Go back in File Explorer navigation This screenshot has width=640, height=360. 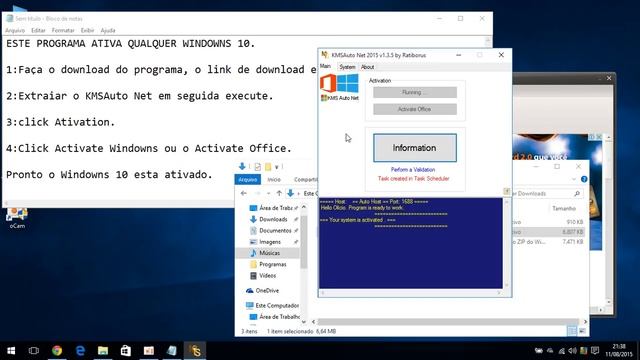244,193
